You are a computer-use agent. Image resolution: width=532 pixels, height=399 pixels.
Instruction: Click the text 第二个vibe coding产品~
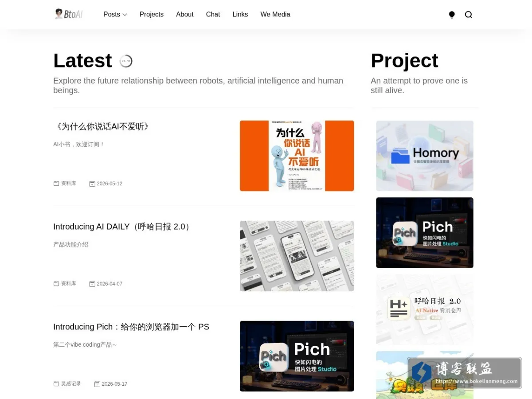[85, 345]
